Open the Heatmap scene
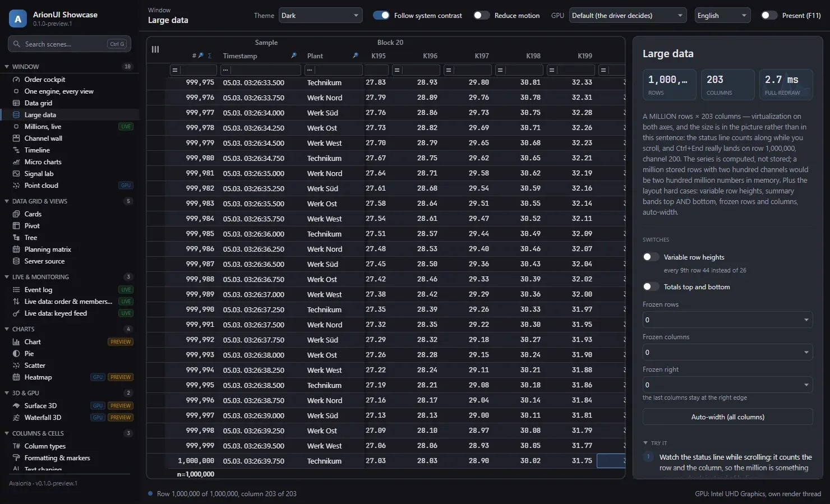Screen dimensions: 830x504 coord(70,377)
